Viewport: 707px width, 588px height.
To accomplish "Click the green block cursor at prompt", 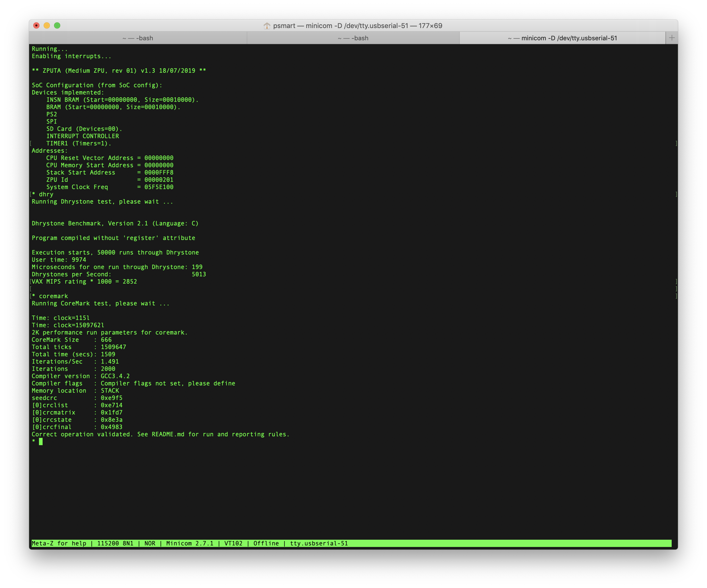I will (x=41, y=442).
